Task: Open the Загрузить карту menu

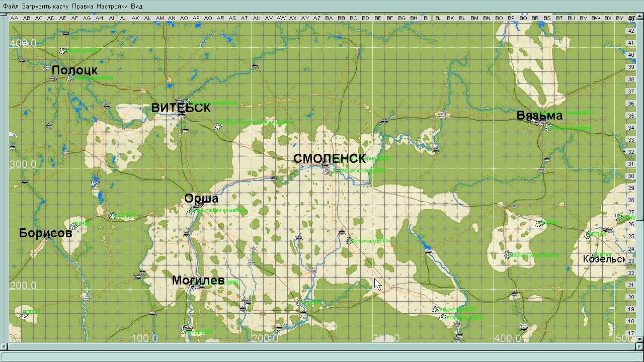Action: (x=45, y=6)
